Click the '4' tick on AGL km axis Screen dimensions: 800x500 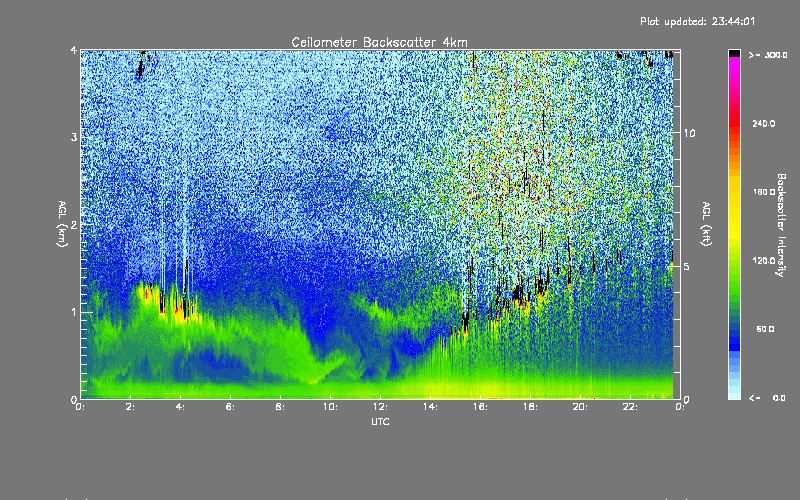(x=74, y=50)
